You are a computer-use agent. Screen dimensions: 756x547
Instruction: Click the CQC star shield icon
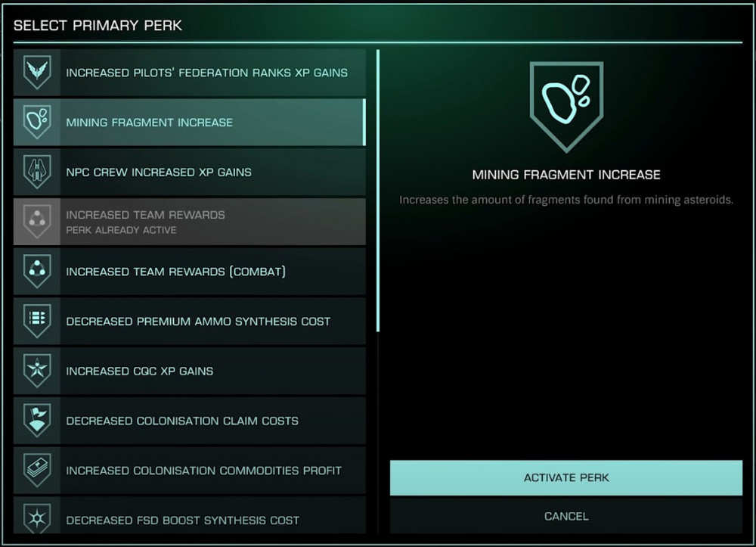click(37, 371)
